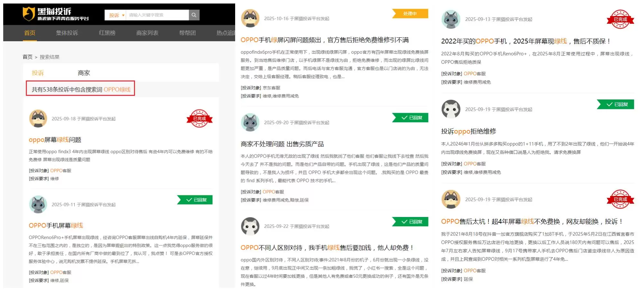Type in the keyword search input field
644x291 pixels.
point(157,15)
